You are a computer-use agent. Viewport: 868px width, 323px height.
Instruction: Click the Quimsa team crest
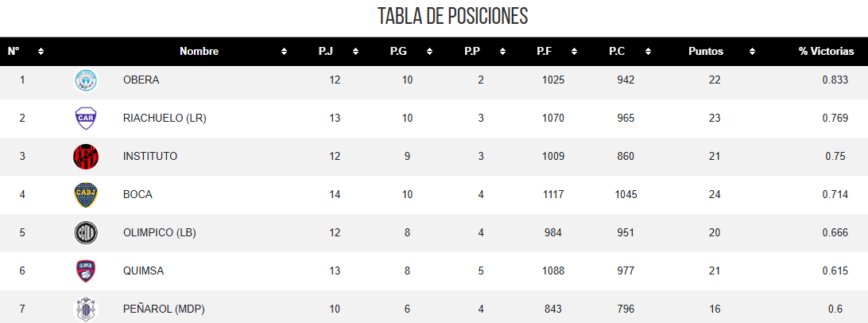click(x=85, y=271)
